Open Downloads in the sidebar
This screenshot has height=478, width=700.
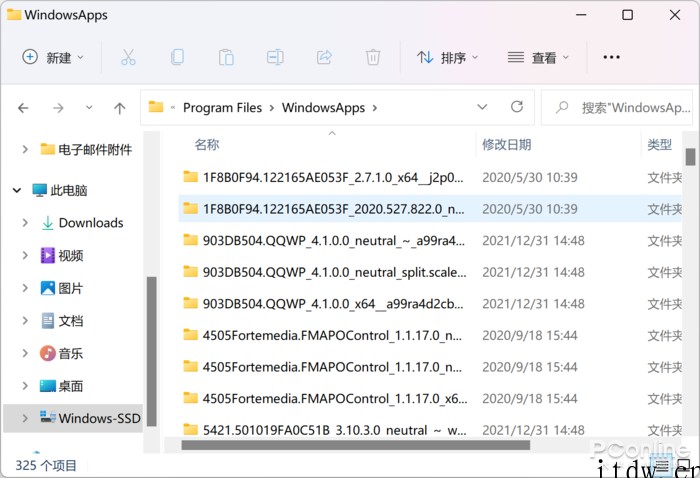(x=82, y=223)
